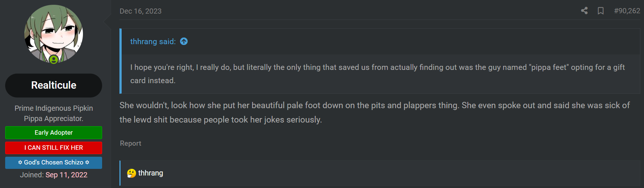
Task: Click the Early Adopter badge
Action: pos(53,132)
